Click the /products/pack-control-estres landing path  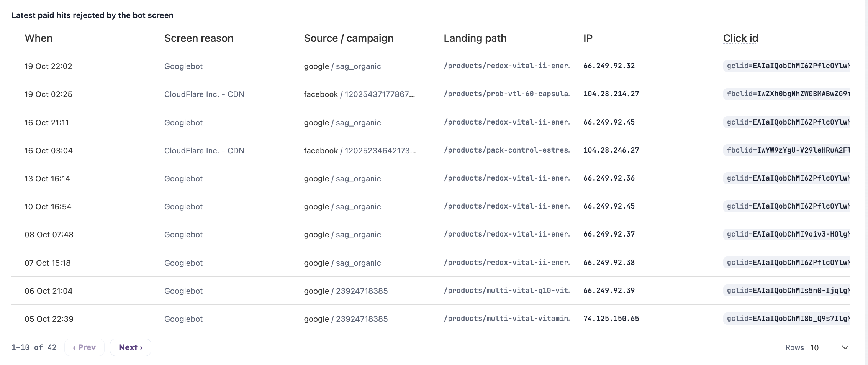(x=507, y=150)
